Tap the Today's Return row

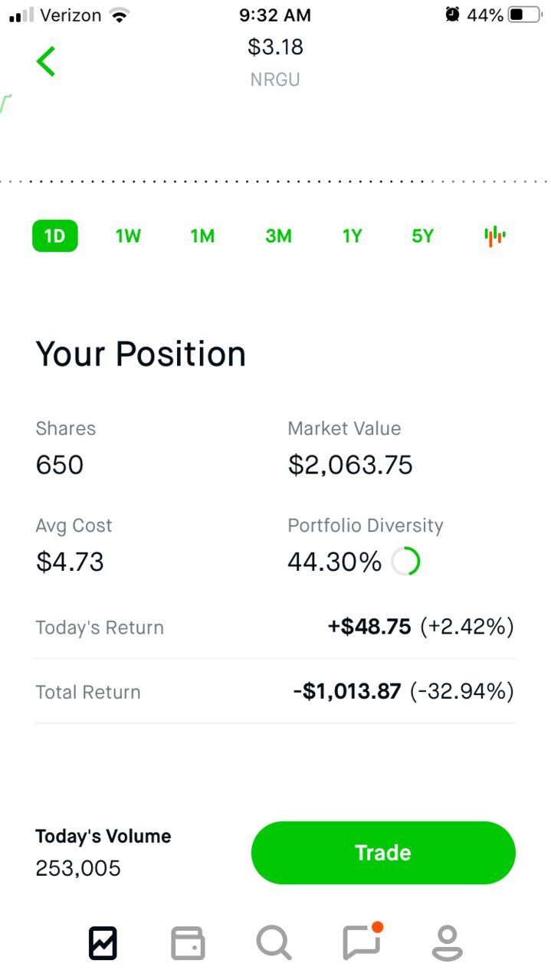click(275, 628)
